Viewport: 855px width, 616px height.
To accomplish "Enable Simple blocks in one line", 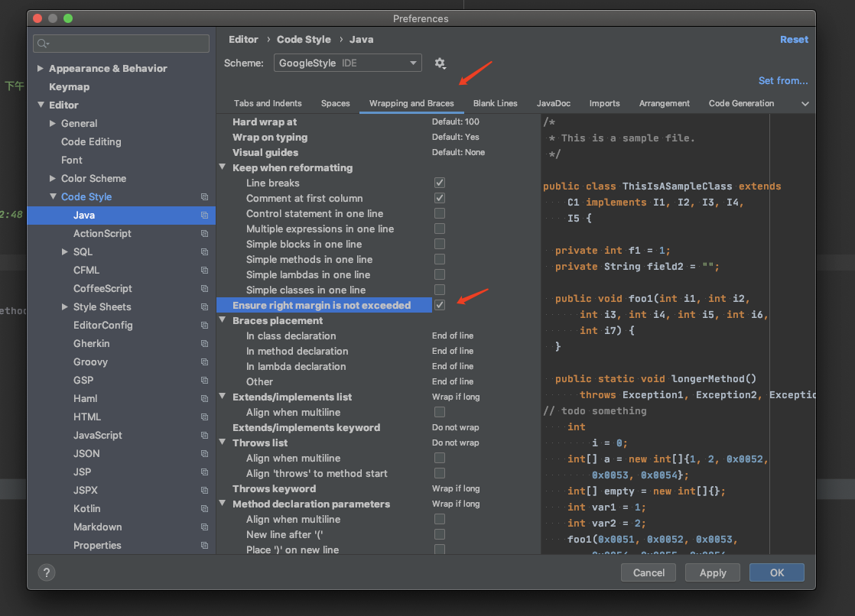I will pos(440,244).
